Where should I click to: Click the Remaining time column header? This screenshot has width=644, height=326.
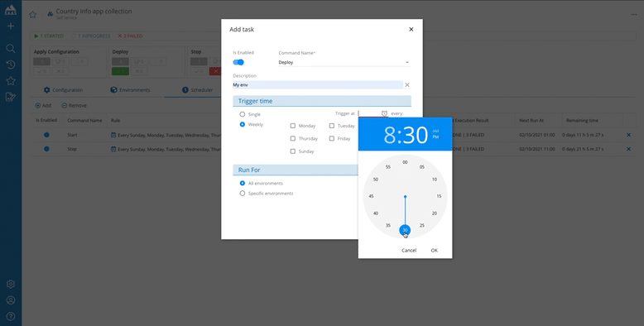click(582, 120)
